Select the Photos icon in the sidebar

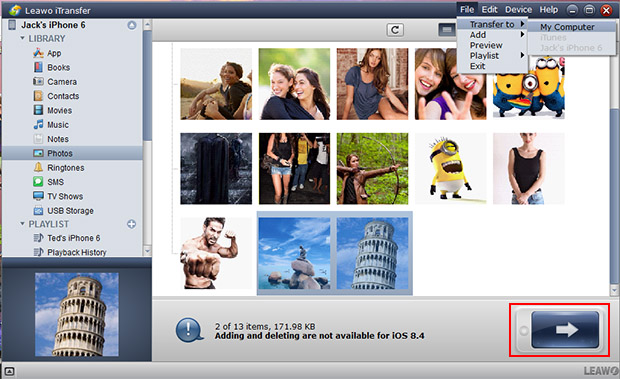pyautogui.click(x=38, y=153)
